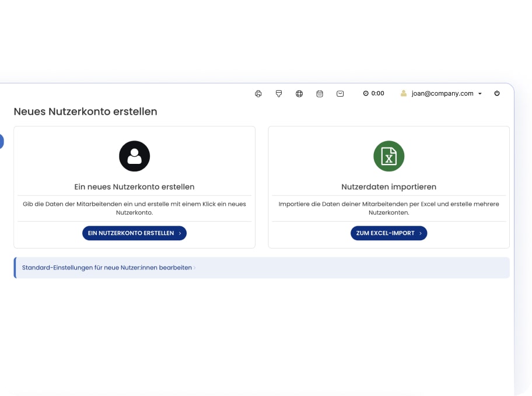This screenshot has height=396, width=532.
Task: Click the 0:00 timer display
Action: tap(378, 93)
